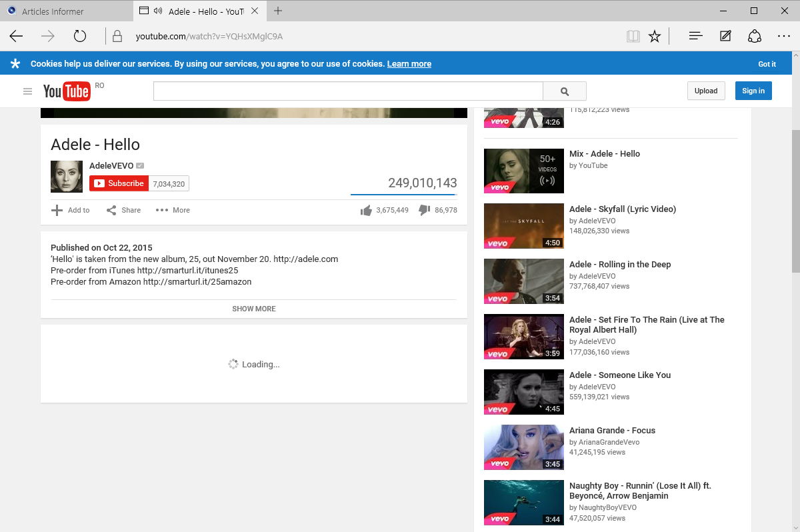Open 'Adele - Rolling in the Deep' title
The image size is (800, 532).
620,265
